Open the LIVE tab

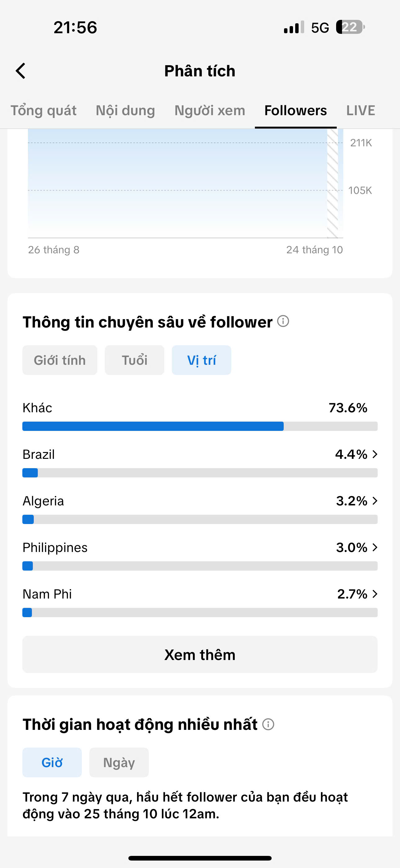pos(361,111)
